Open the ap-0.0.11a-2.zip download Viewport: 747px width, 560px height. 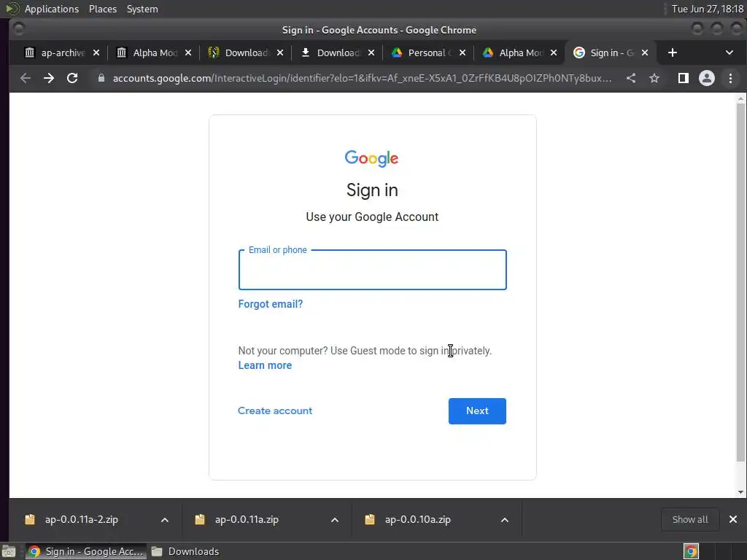coord(82,519)
